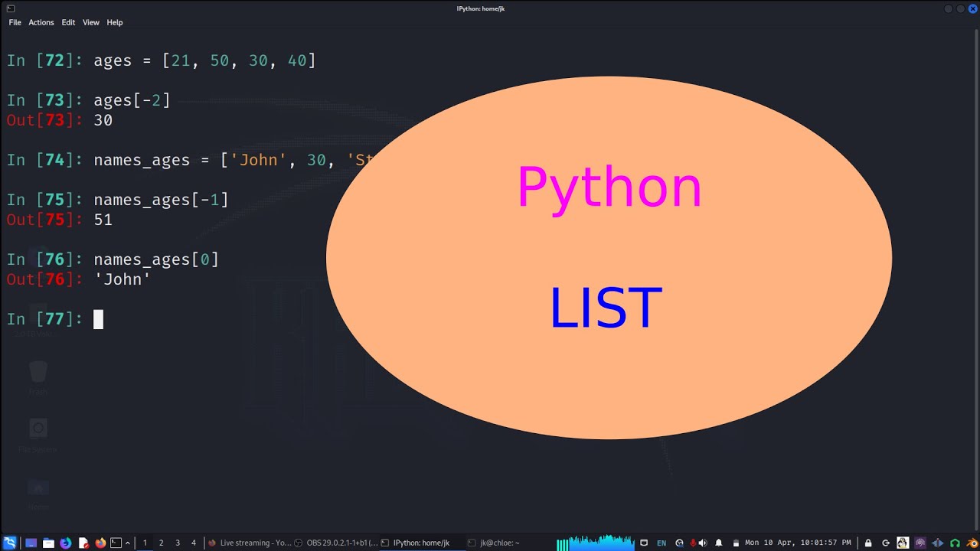Expand the terminal launcher arrow
Viewport: 980px width, 551px height.
128,543
